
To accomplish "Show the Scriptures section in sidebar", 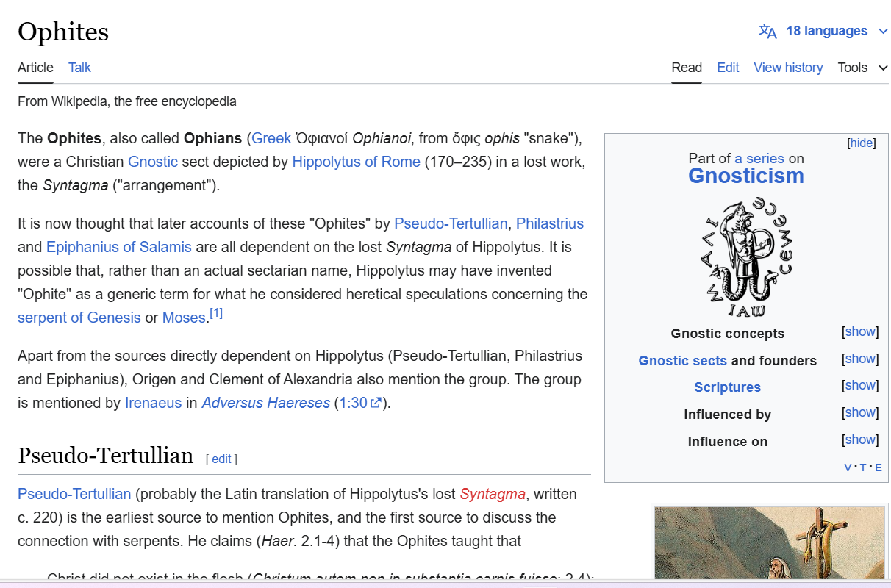I will [x=860, y=385].
